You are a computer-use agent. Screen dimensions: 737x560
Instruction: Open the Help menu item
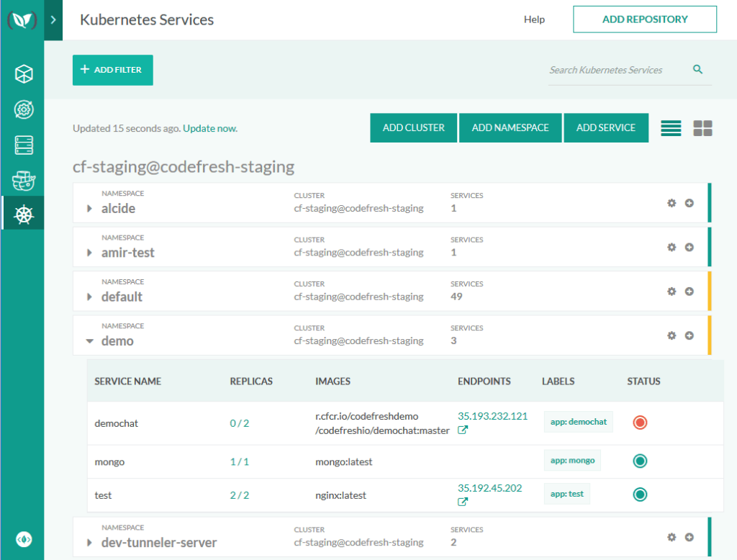[534, 19]
